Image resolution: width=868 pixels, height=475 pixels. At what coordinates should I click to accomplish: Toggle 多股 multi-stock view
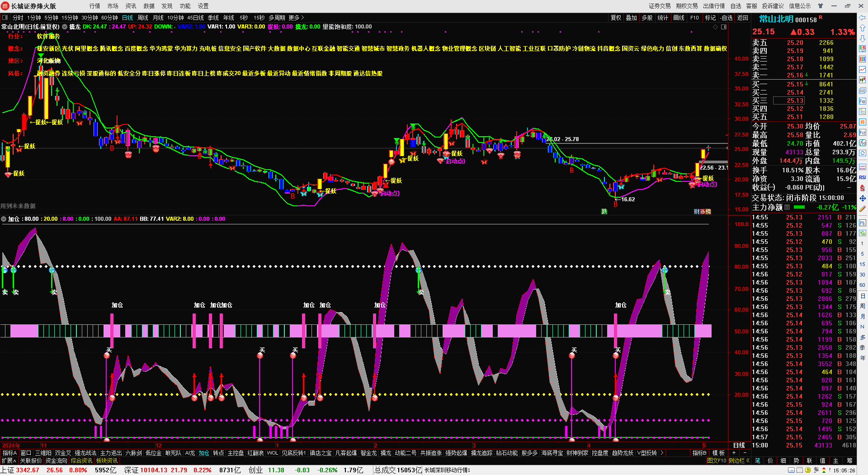(647, 18)
